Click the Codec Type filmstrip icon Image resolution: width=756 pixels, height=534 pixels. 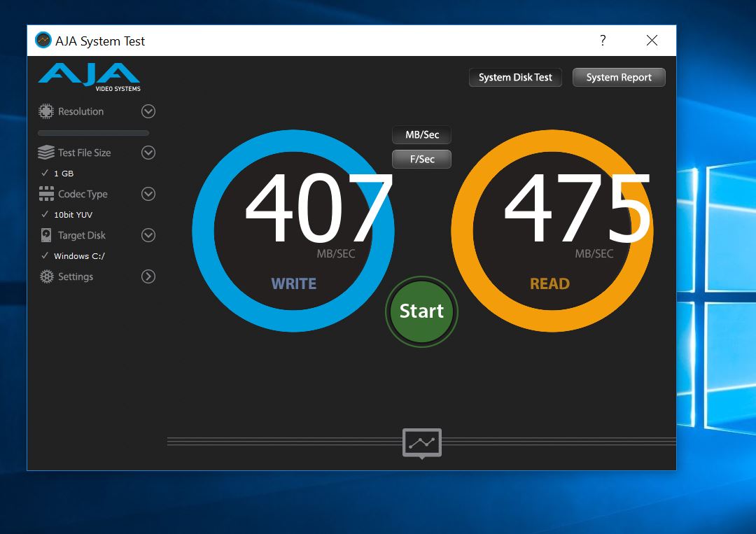(x=46, y=194)
